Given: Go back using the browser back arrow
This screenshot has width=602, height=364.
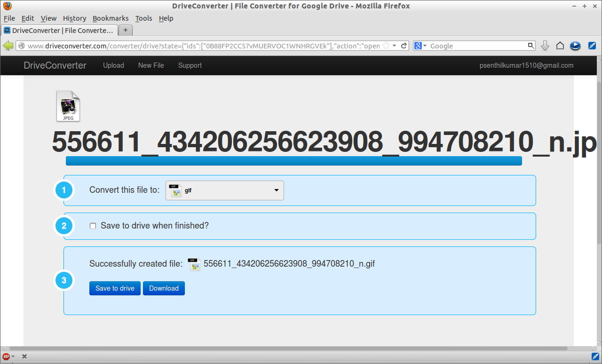Looking at the screenshot, I should pyautogui.click(x=8, y=46).
